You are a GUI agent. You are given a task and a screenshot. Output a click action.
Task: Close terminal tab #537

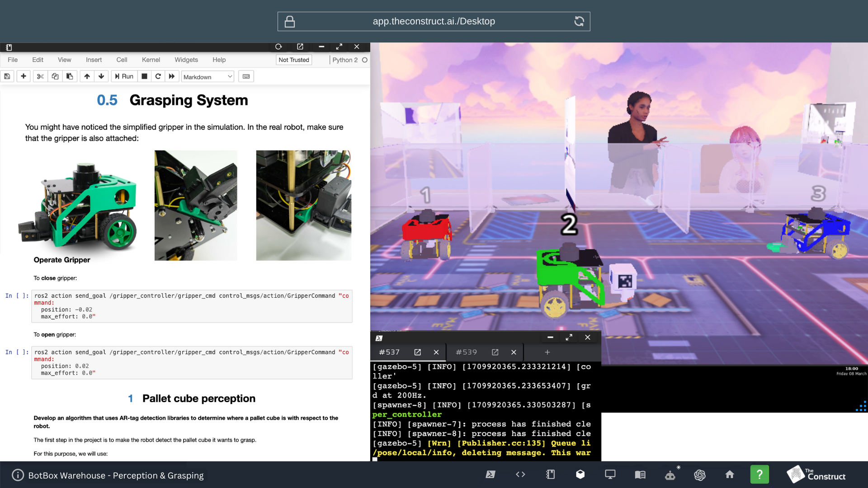tap(436, 352)
